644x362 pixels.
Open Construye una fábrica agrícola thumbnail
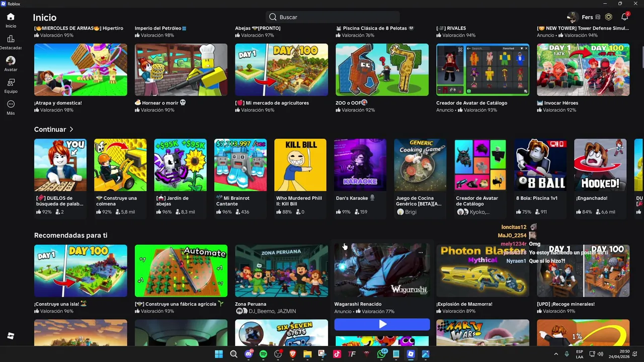pos(181,270)
